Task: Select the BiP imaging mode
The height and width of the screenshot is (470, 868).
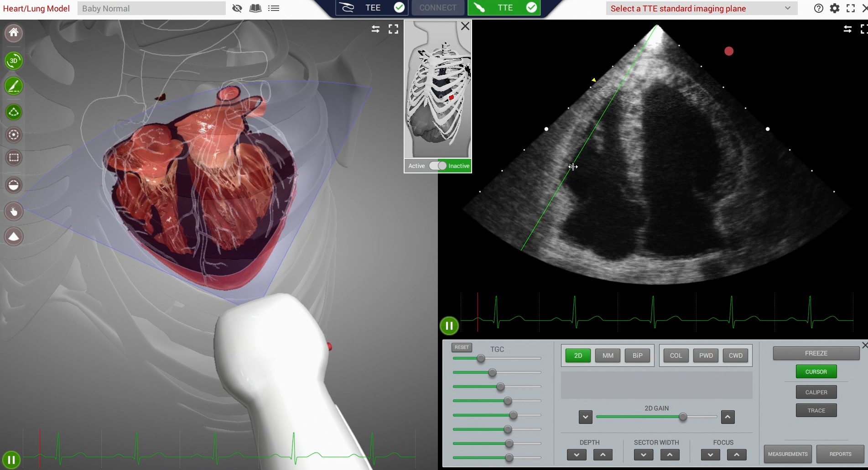Action: click(638, 355)
